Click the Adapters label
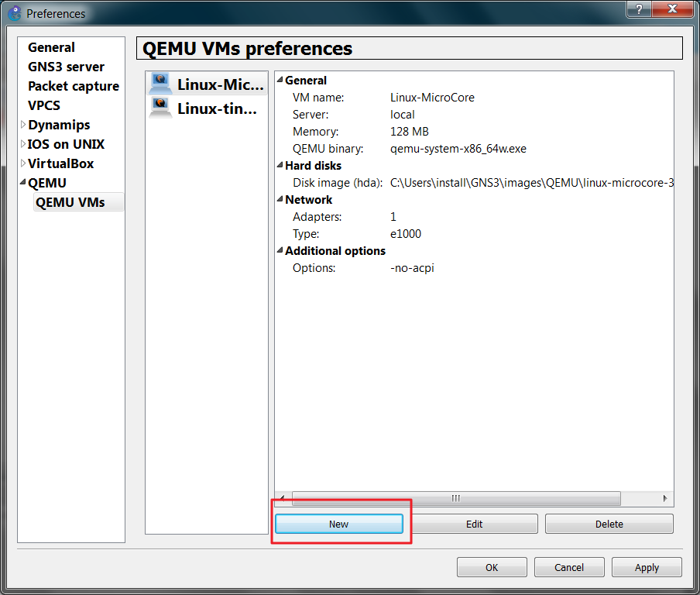 click(317, 217)
